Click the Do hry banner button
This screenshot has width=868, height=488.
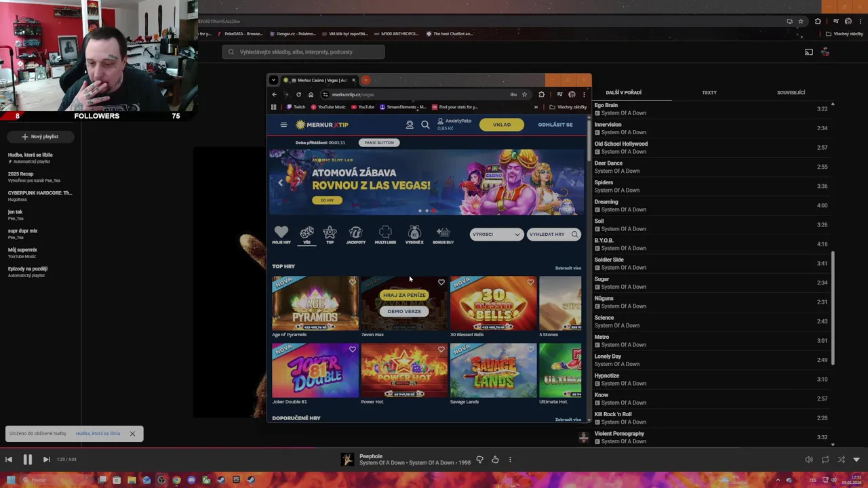(x=328, y=200)
